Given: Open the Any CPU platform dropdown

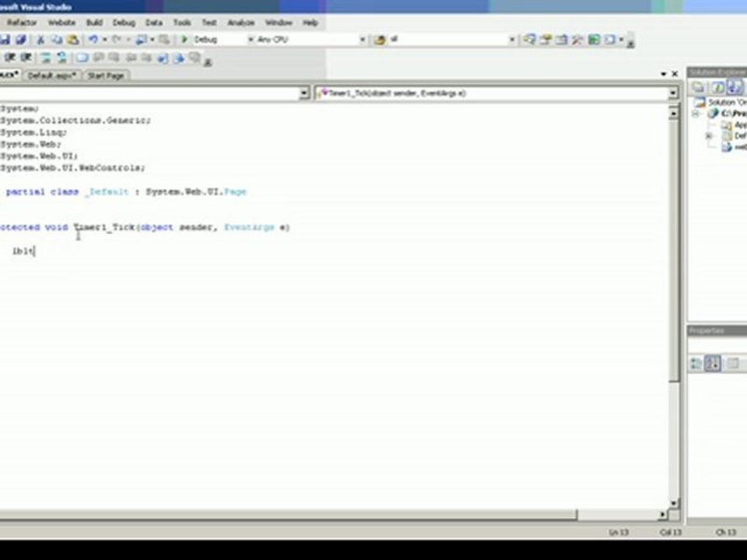Looking at the screenshot, I should pyautogui.click(x=363, y=40).
